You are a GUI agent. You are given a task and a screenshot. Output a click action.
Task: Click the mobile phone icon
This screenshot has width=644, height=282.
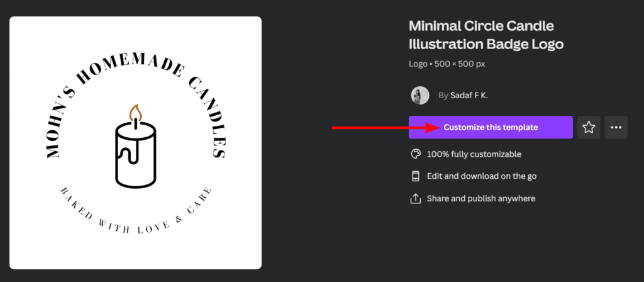[415, 176]
